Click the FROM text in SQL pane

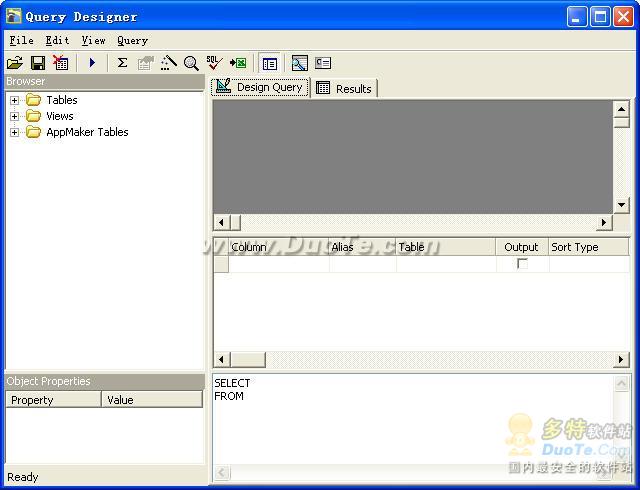(x=229, y=396)
